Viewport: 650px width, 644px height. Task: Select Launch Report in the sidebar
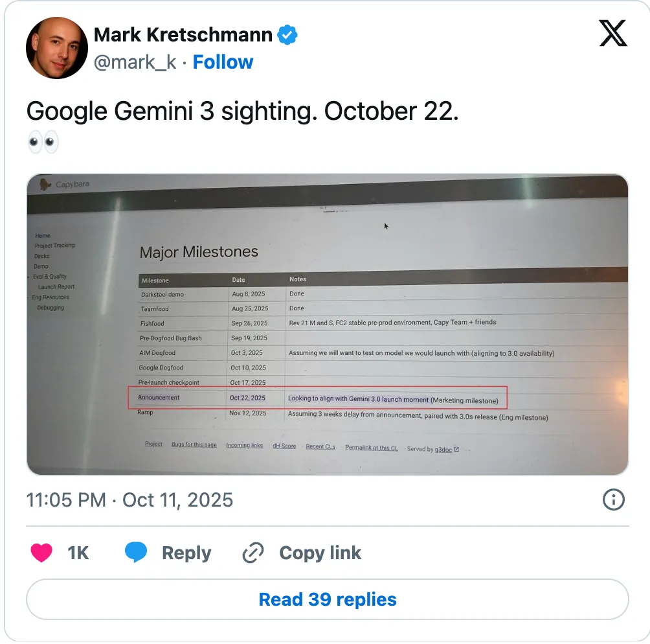click(x=56, y=287)
